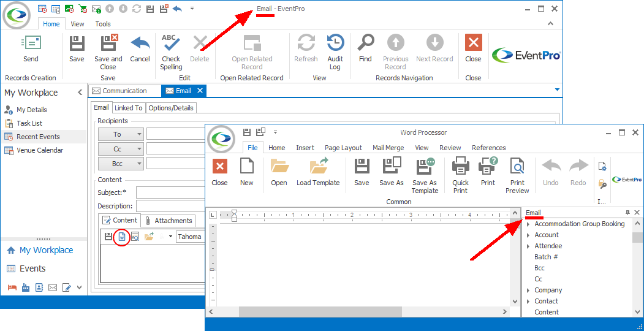This screenshot has height=331, width=644.
Task: Collapse the EventPro ribbon with the chevron
Action: click(550, 24)
